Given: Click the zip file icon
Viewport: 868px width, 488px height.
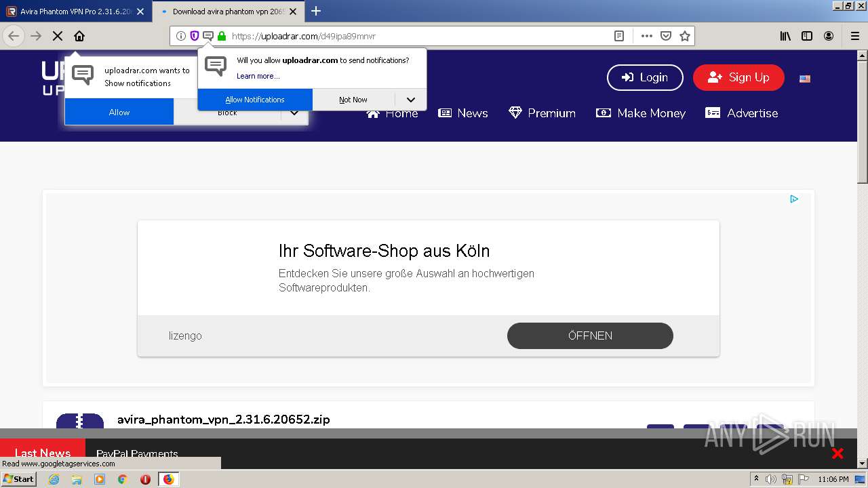Looking at the screenshot, I should pos(80,421).
